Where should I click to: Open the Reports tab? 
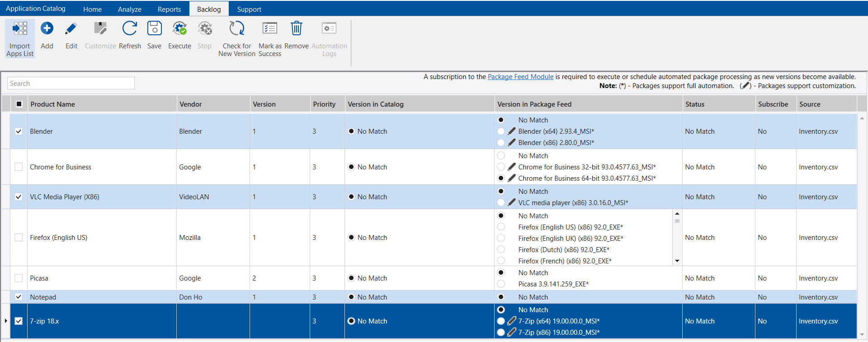tap(169, 9)
